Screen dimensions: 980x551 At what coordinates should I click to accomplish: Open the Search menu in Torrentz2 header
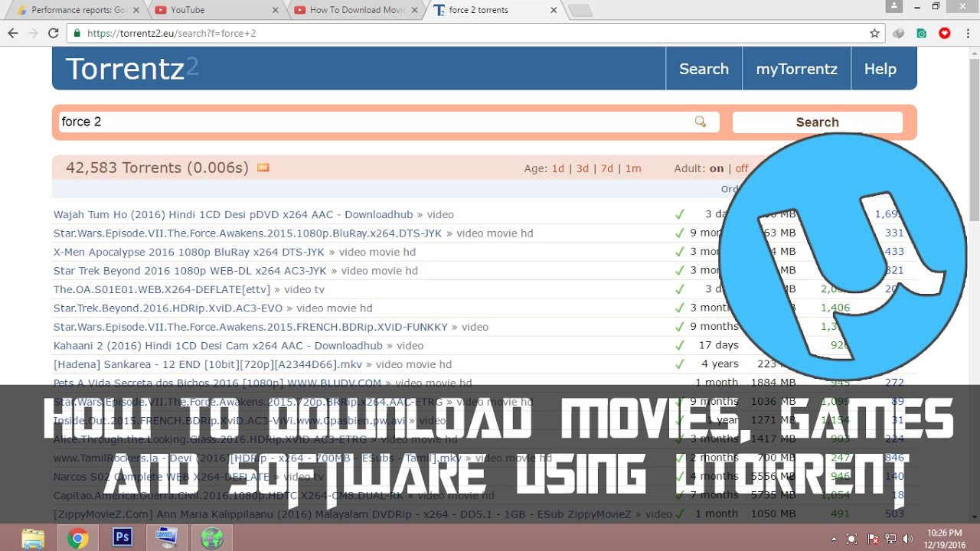click(704, 69)
